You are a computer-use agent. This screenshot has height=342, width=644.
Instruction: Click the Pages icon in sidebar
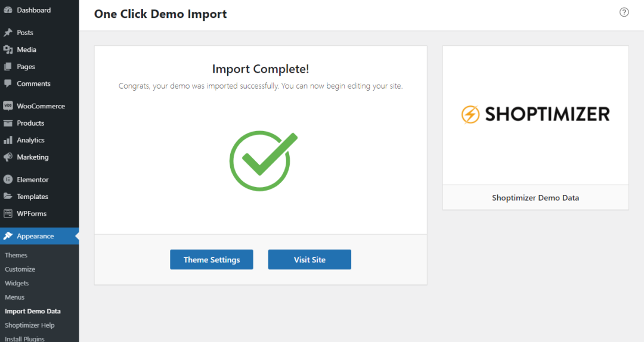coord(8,67)
